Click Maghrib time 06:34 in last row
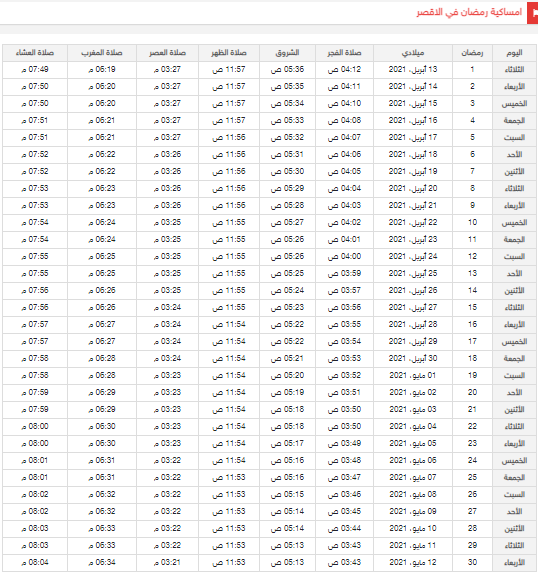The width and height of the screenshot is (538, 576). tap(102, 562)
